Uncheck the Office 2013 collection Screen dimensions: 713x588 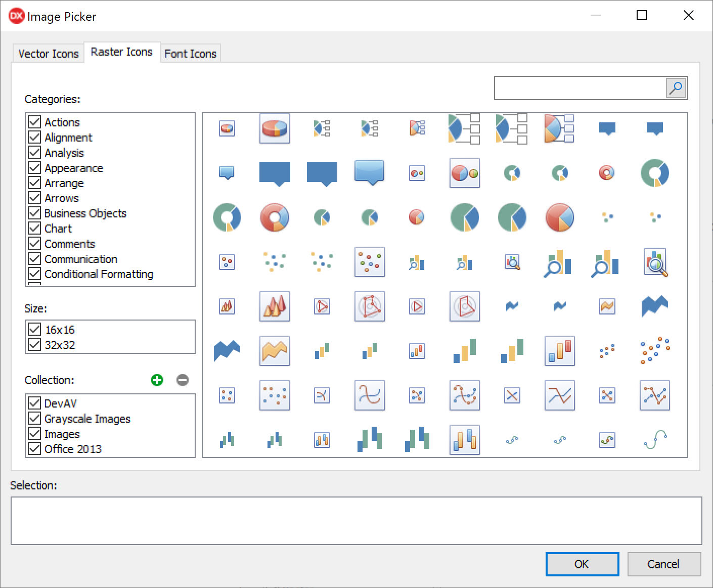pyautogui.click(x=34, y=449)
